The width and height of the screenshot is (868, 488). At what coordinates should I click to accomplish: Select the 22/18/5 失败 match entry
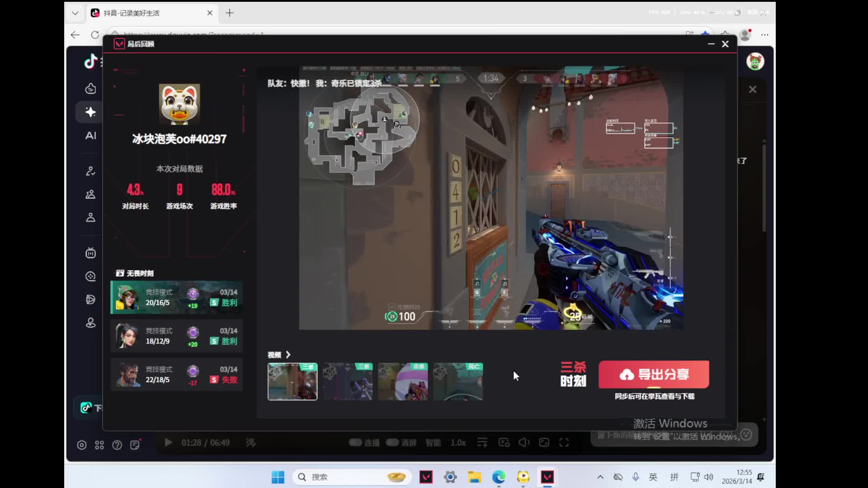pyautogui.click(x=177, y=375)
